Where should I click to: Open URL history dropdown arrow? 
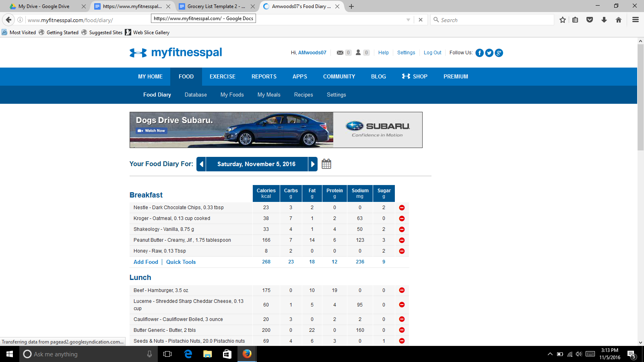(x=408, y=20)
